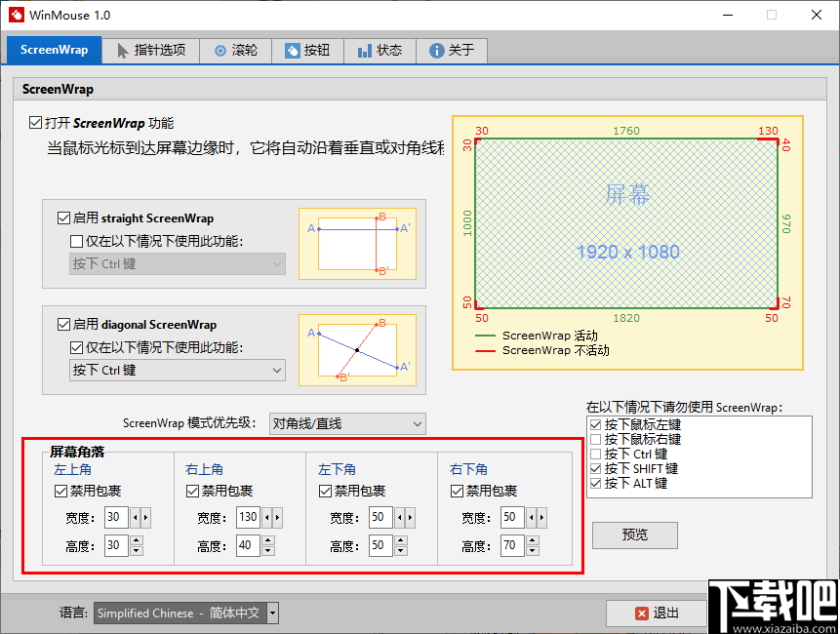The height and width of the screenshot is (634, 840).
Task: Toggle the 打开 ScreenWrap 功能 checkbox
Action: (36, 122)
